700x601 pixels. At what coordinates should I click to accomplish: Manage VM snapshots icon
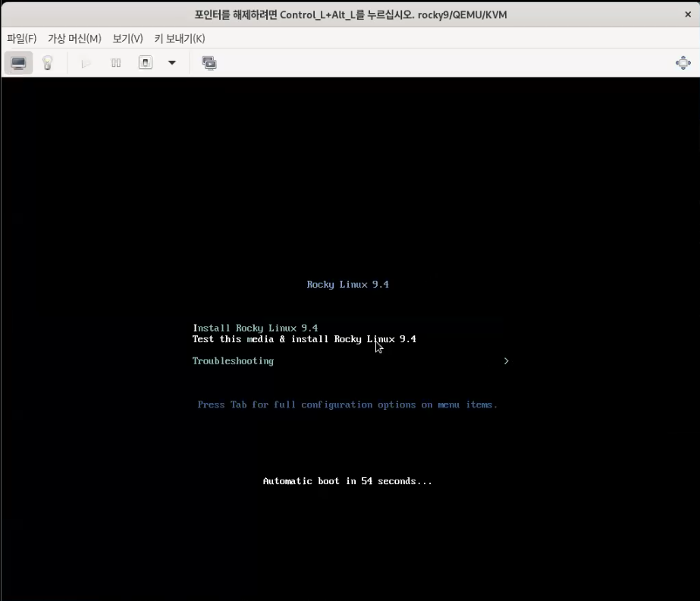209,63
